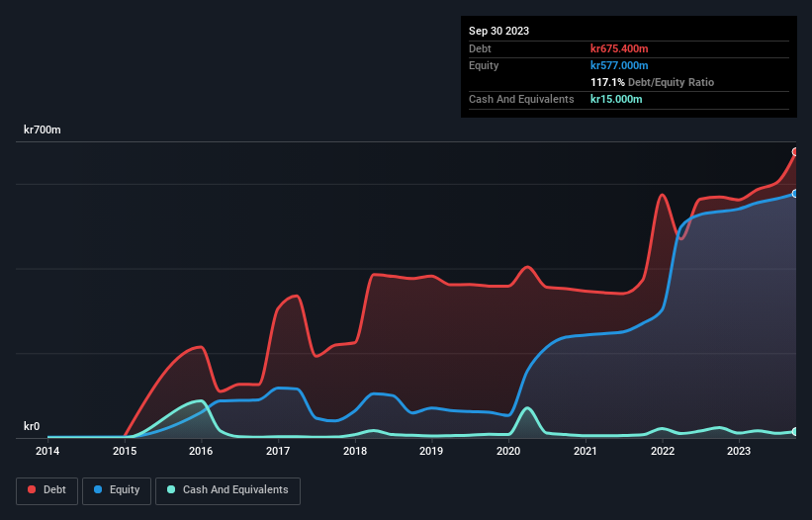
Task: Click the 2022 x-axis label
Action: [x=663, y=451]
